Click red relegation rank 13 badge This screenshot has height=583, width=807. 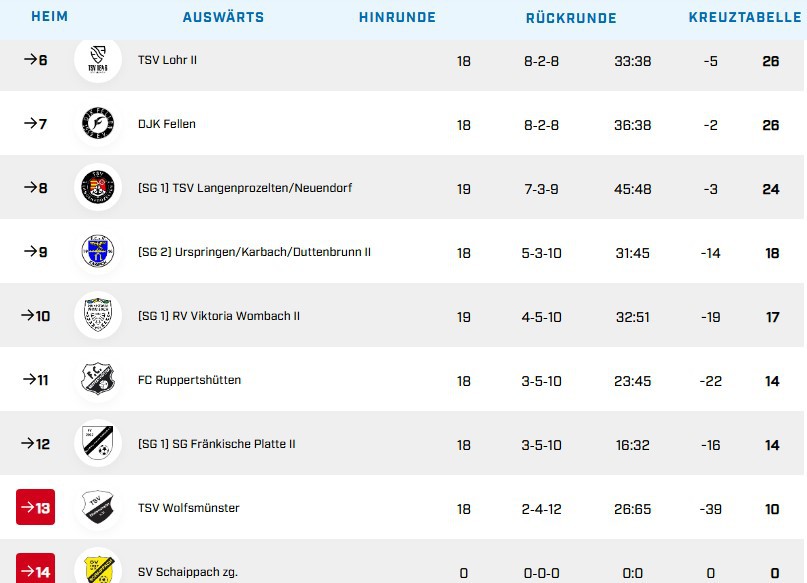[x=35, y=508]
